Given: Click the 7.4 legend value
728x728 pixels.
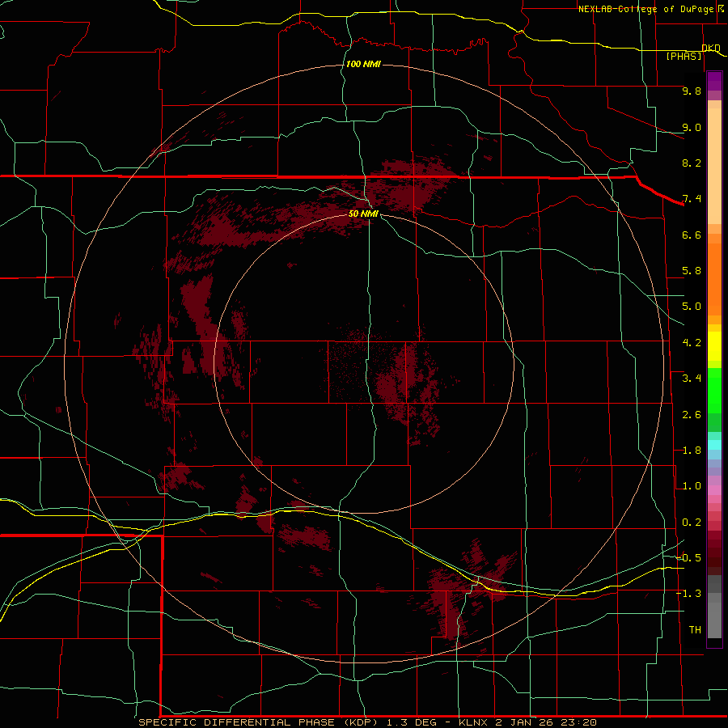Looking at the screenshot, I should (692, 199).
